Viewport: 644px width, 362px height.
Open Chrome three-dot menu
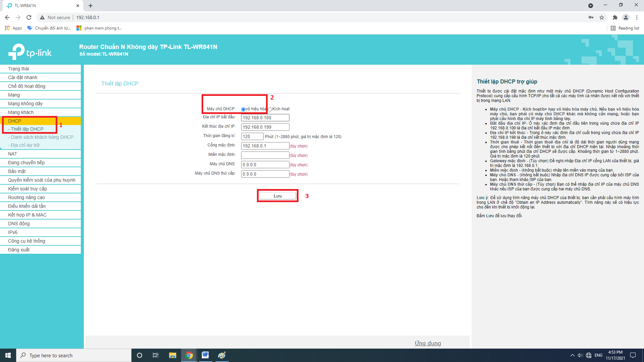pos(637,17)
